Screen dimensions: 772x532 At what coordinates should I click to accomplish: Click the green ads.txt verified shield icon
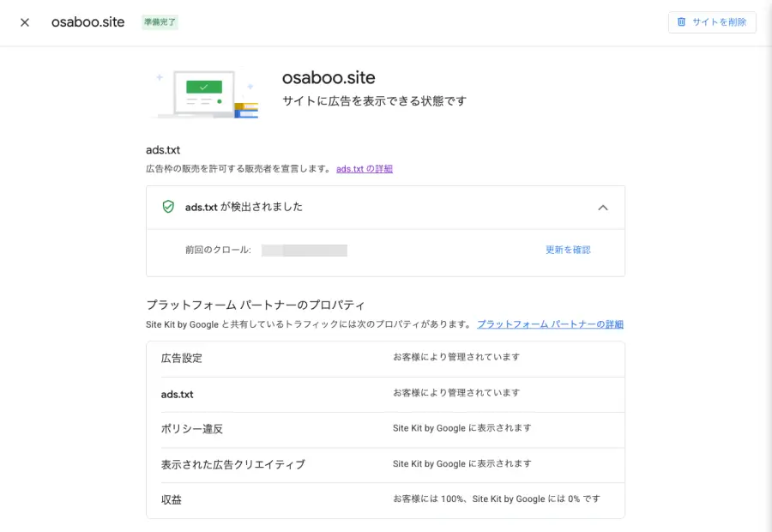coord(168,207)
